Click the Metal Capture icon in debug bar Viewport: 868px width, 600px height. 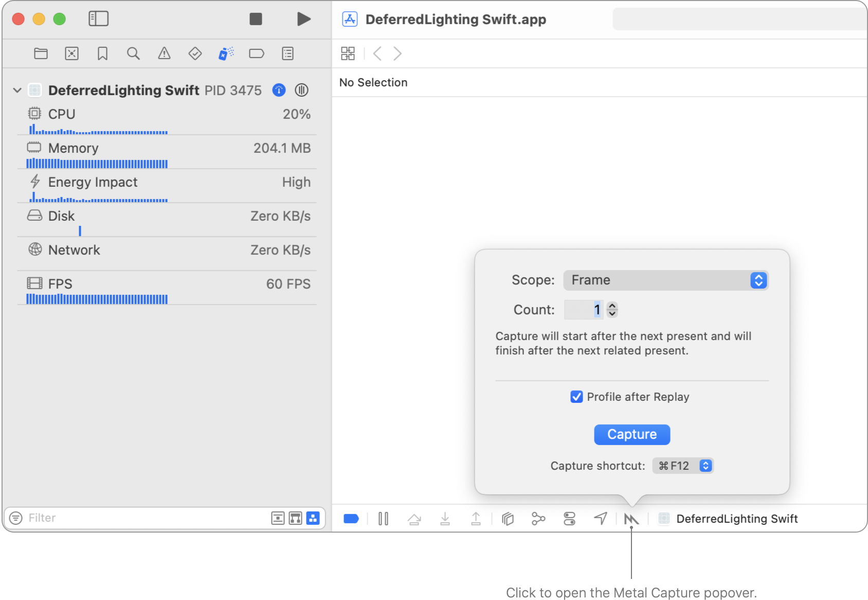coord(631,519)
